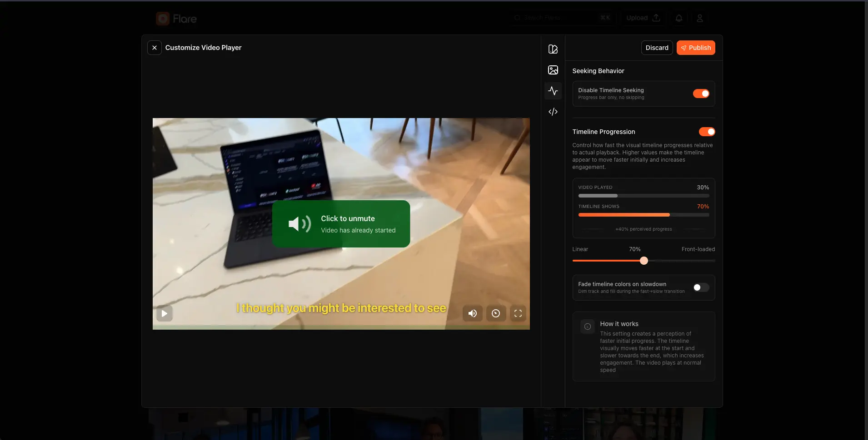The image size is (868, 440).
Task: Mute the video via the speaker icon
Action: [x=472, y=313]
